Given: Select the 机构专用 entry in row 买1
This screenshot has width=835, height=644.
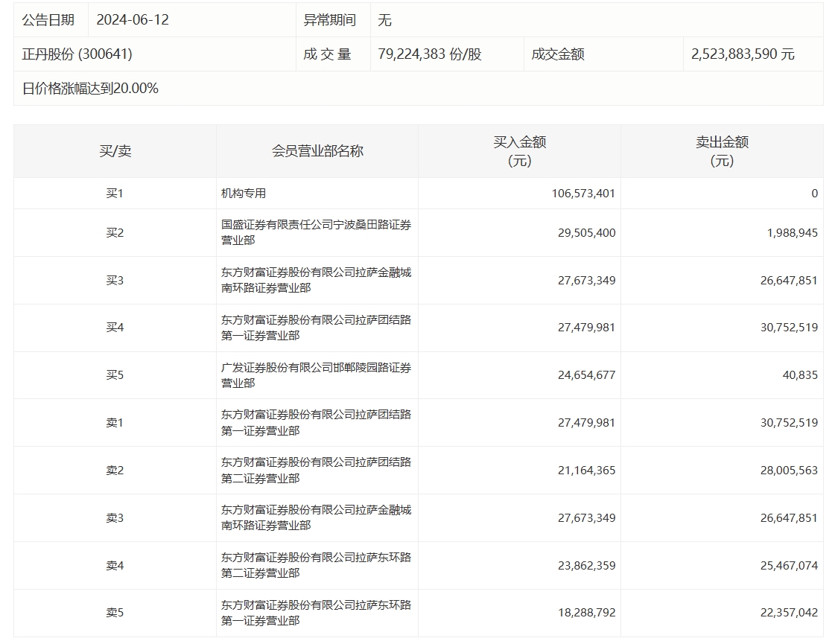Looking at the screenshot, I should pyautogui.click(x=244, y=194).
